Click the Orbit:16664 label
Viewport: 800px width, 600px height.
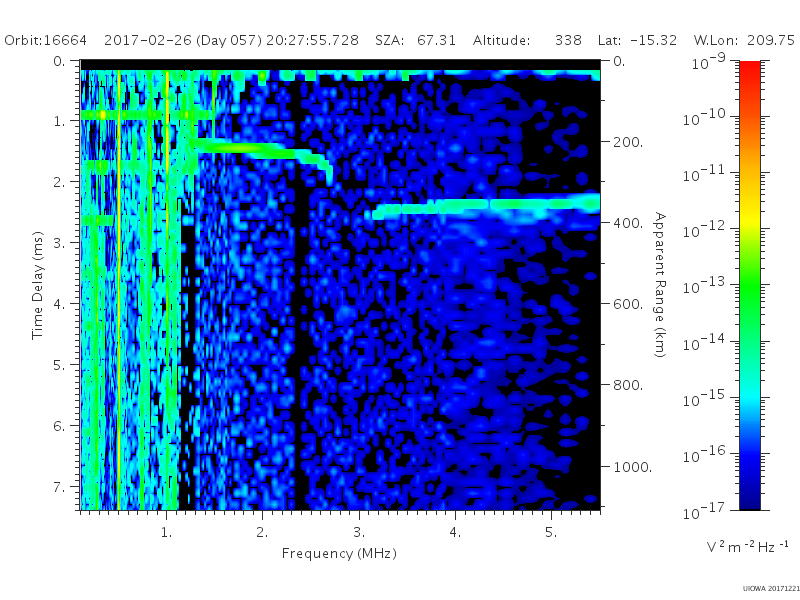pyautogui.click(x=45, y=40)
